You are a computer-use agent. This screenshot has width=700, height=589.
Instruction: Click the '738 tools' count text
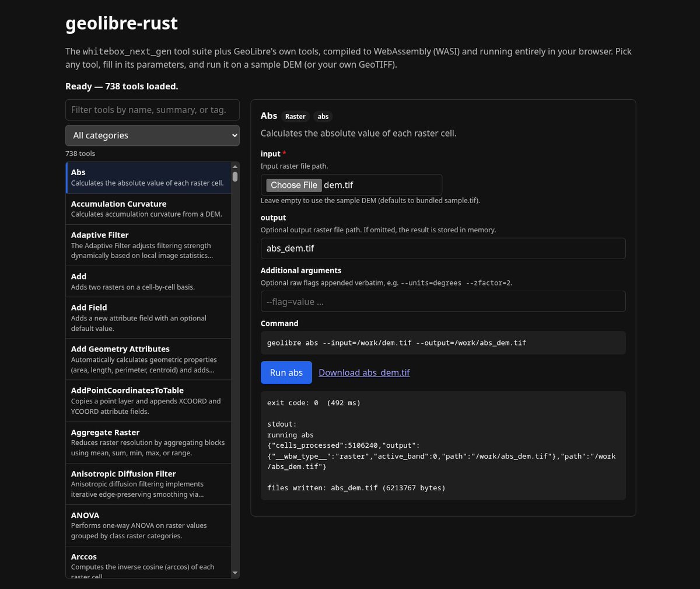pyautogui.click(x=80, y=154)
